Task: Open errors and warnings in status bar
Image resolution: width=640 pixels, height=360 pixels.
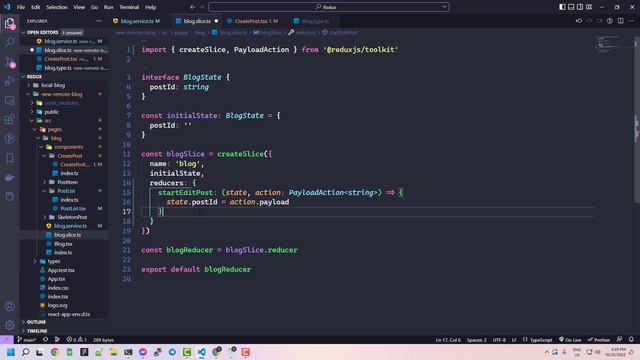Action: click(x=76, y=340)
